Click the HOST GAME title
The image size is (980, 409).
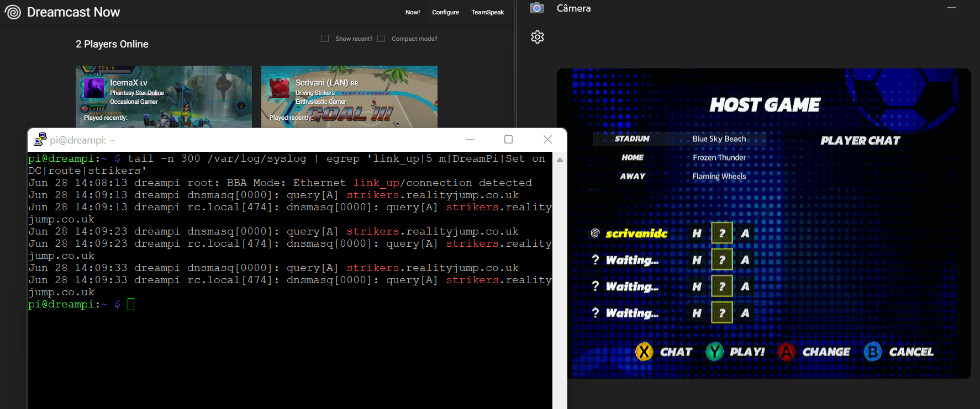765,105
